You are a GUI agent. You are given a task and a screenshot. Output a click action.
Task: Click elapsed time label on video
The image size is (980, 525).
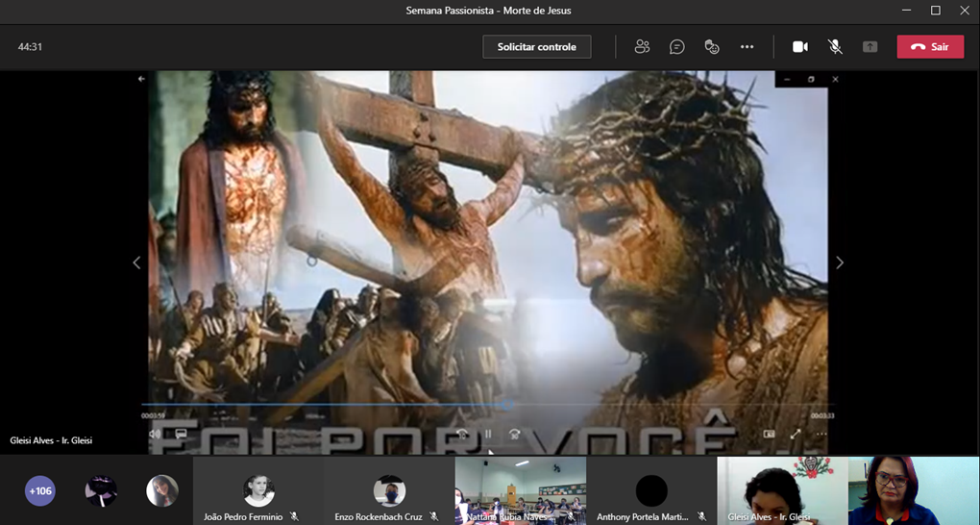click(x=153, y=415)
